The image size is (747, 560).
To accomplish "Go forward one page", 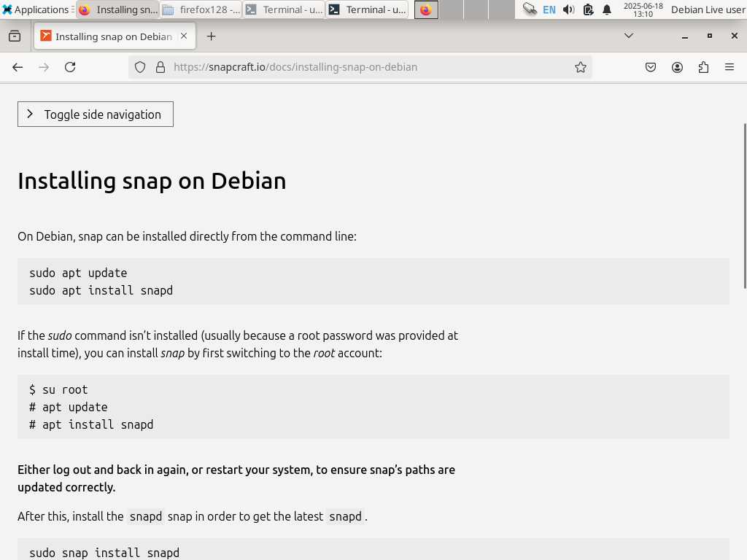I will pyautogui.click(x=44, y=67).
